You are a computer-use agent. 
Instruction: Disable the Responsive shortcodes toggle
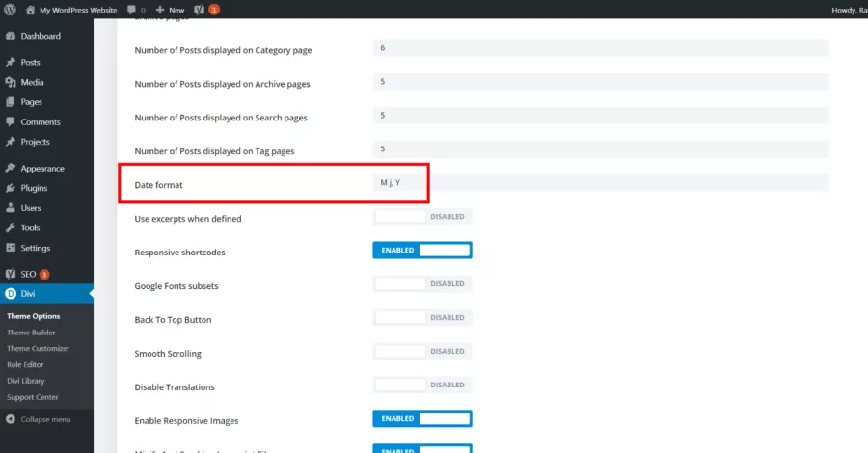422,250
